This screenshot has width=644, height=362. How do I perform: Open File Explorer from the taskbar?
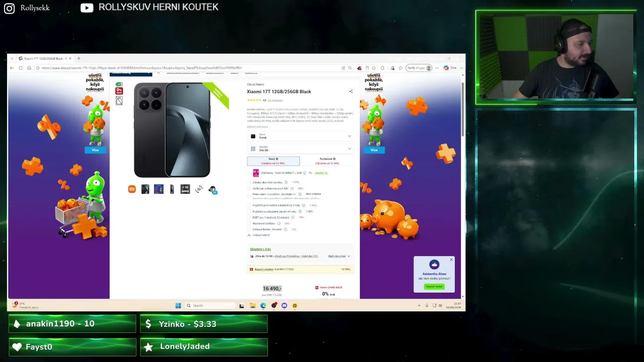click(x=253, y=306)
